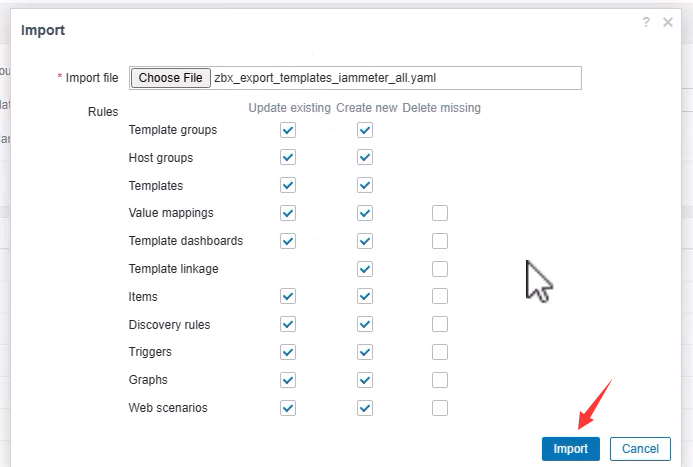Click the help question mark icon
693x467 pixels.
pyautogui.click(x=648, y=22)
